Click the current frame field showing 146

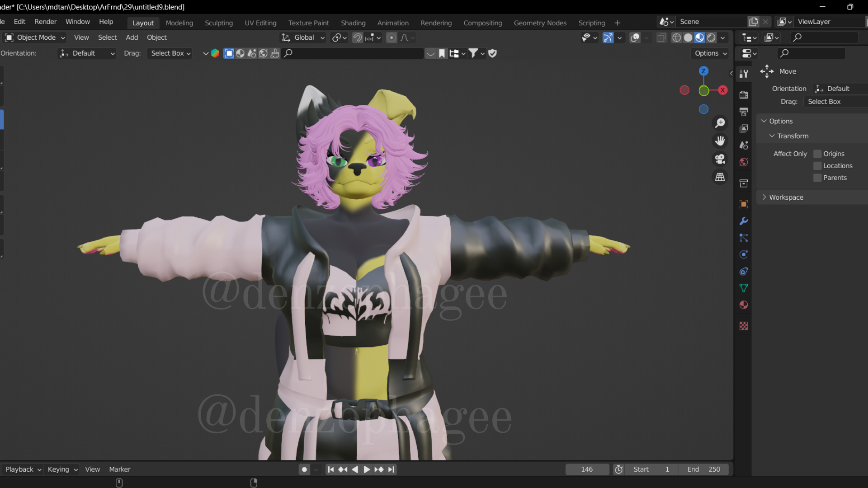[x=587, y=469]
